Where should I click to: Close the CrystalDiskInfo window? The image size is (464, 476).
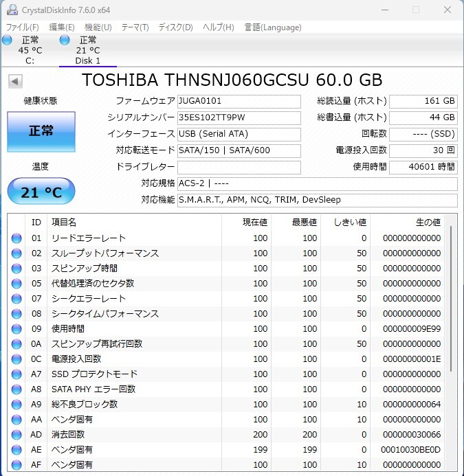[x=448, y=10]
